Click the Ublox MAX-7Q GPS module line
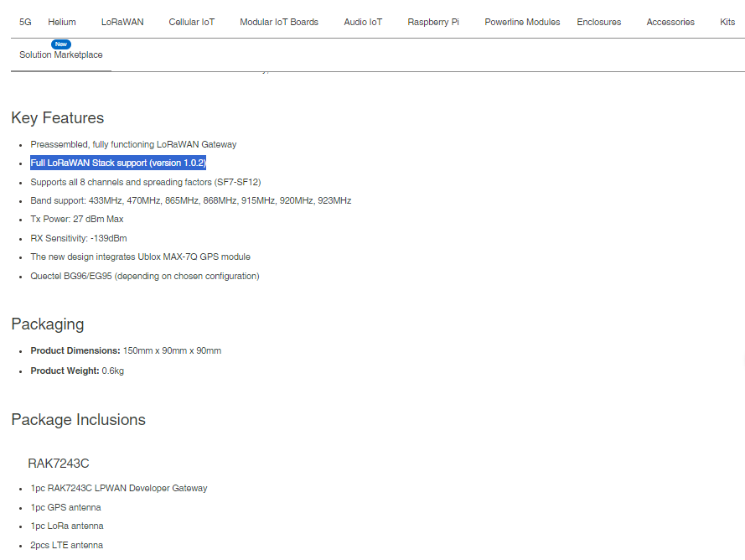 [x=140, y=257]
